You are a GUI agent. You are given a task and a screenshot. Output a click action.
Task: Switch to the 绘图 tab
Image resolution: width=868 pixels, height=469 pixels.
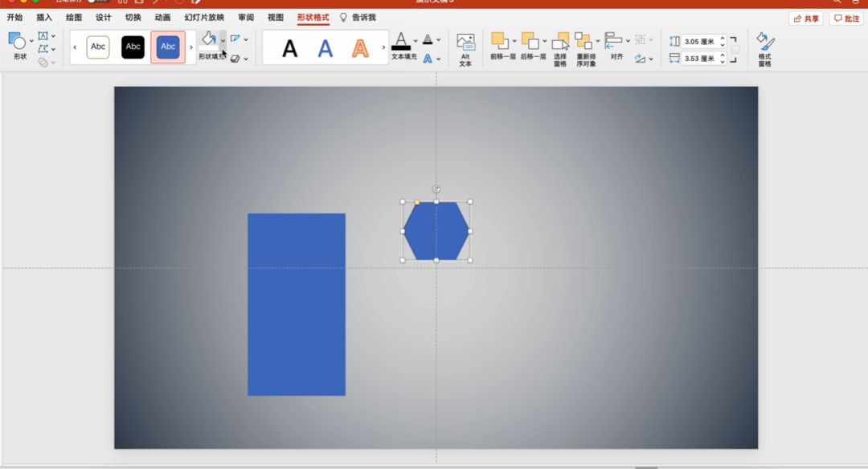point(74,18)
